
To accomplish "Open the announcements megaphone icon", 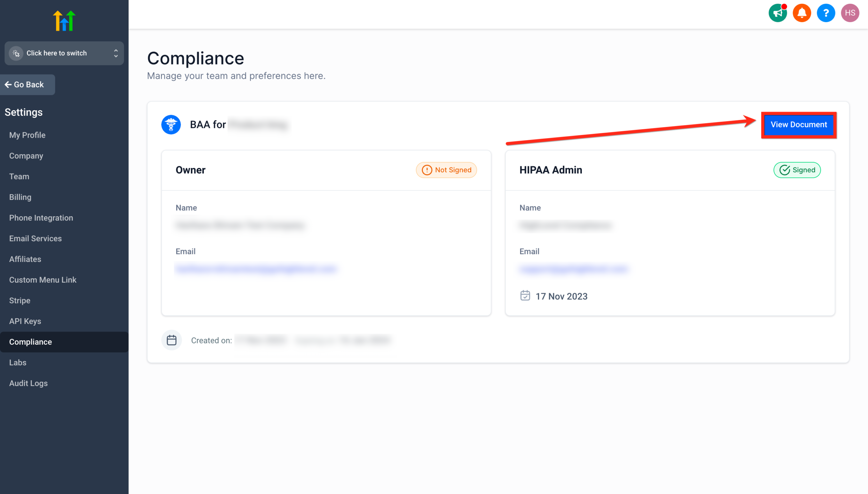I will pos(777,13).
